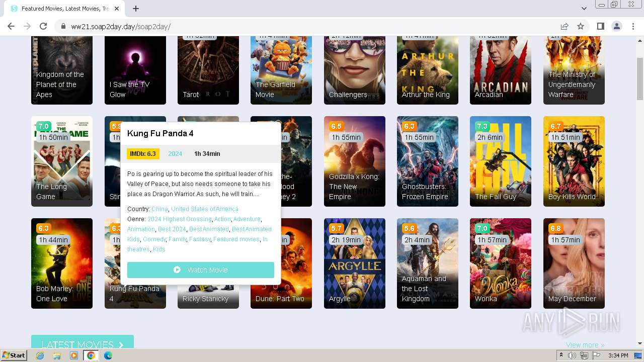The height and width of the screenshot is (362, 644).
Task: Open the Argylle movie poster
Action: click(x=355, y=263)
